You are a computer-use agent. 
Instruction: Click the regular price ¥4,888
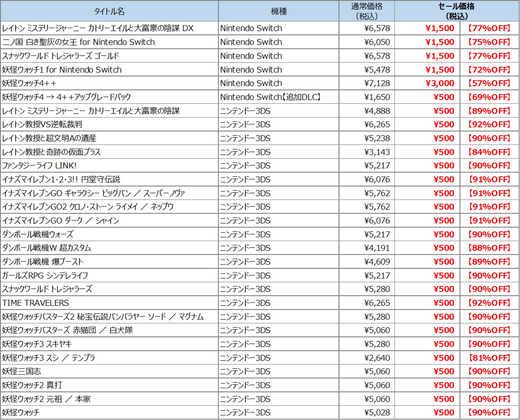(377, 111)
